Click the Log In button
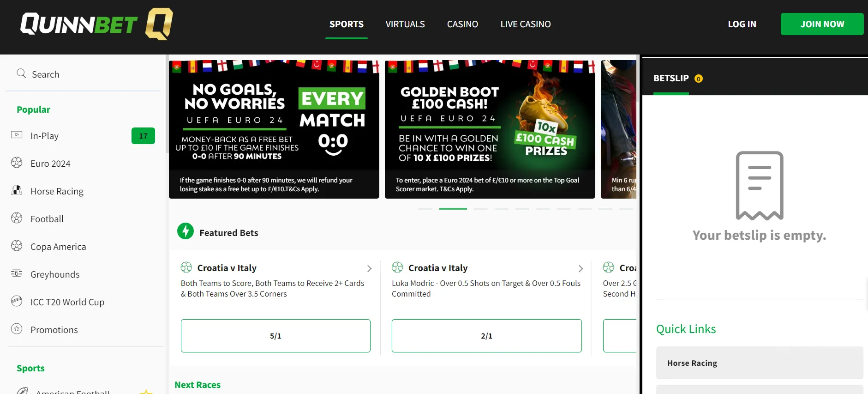 pyautogui.click(x=742, y=24)
